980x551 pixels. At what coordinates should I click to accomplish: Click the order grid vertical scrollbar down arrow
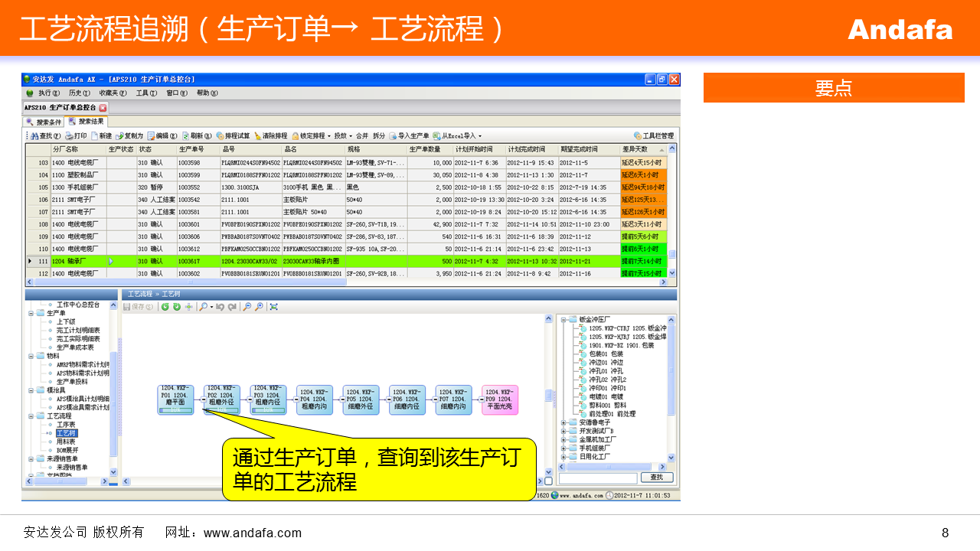click(x=672, y=272)
